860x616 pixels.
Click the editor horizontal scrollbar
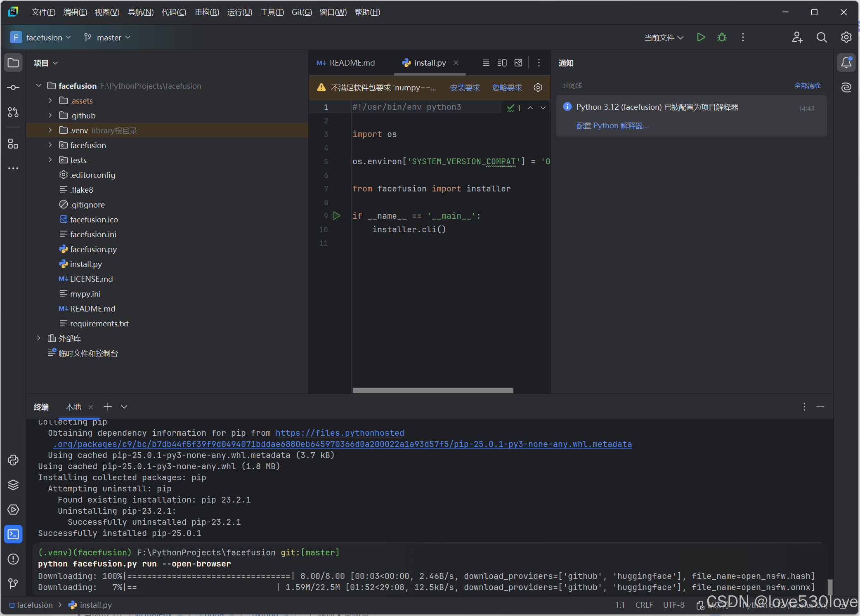click(x=433, y=390)
